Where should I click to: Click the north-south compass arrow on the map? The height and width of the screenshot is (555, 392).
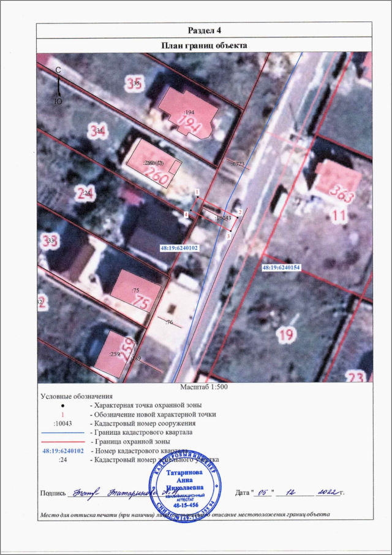click(58, 86)
